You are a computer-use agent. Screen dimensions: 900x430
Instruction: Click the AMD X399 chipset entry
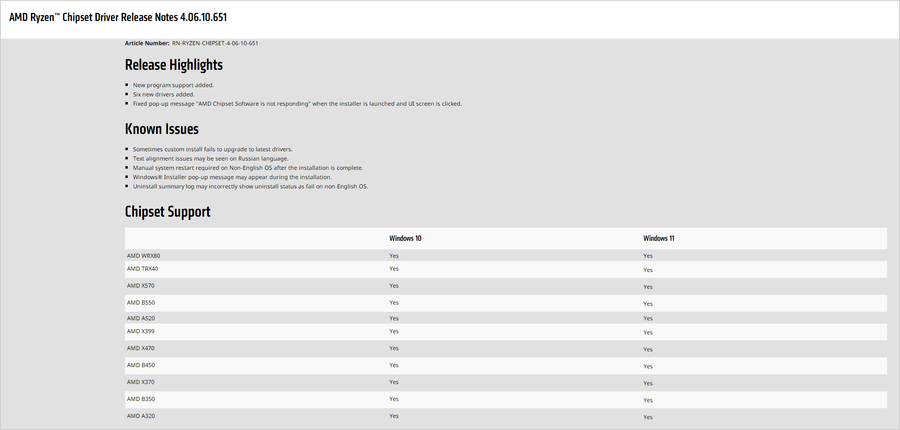(x=140, y=331)
